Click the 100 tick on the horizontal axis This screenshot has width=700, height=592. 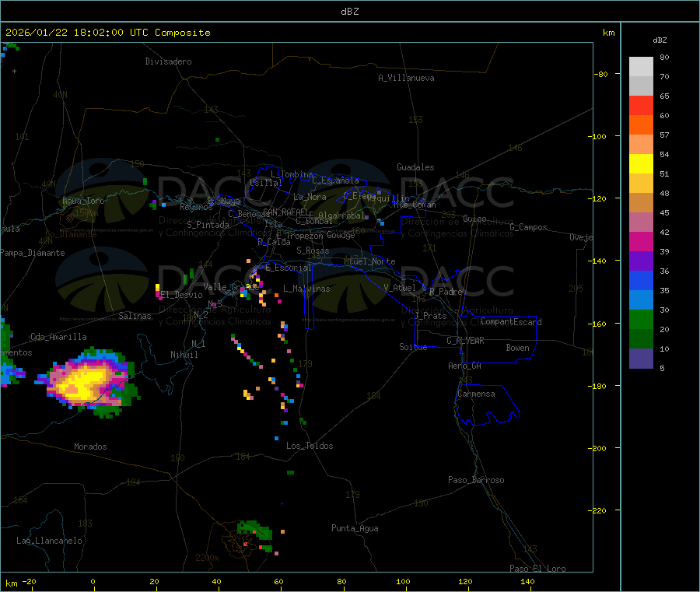403,581
